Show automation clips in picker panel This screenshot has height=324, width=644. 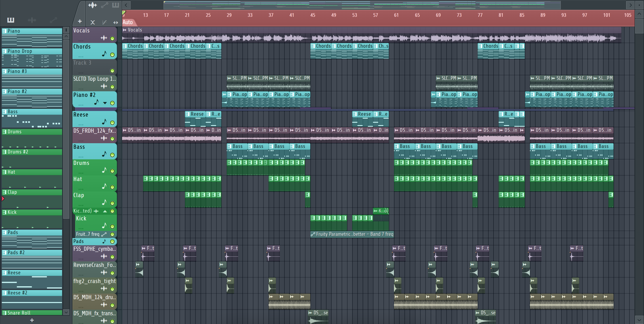tap(53, 20)
